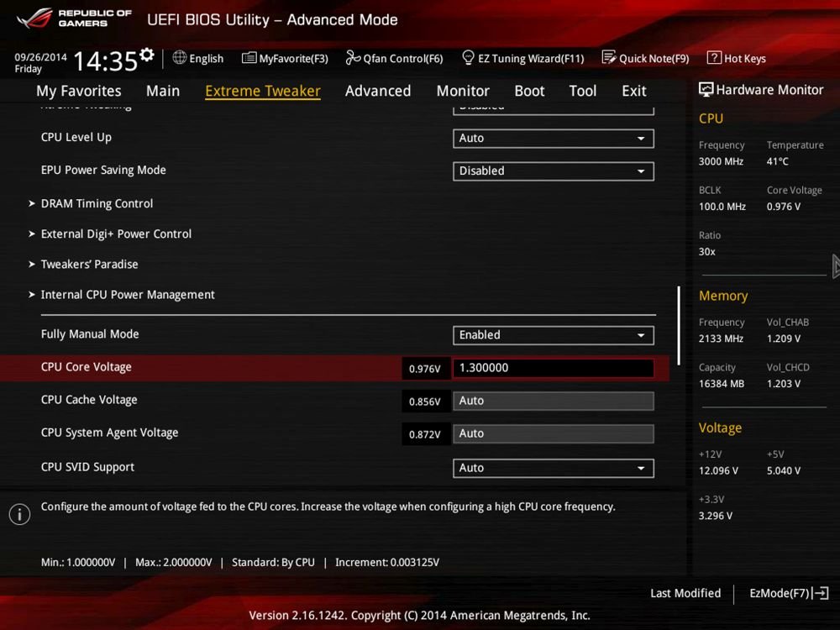Image resolution: width=840 pixels, height=630 pixels.
Task: Open the EPU Power Saving Mode dropdown
Action: point(554,171)
